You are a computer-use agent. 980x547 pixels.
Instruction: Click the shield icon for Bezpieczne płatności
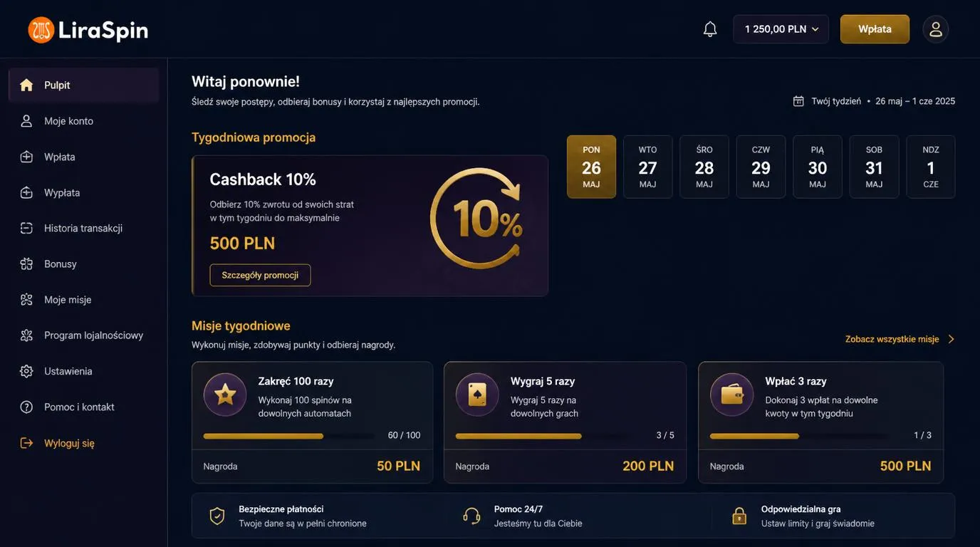pyautogui.click(x=217, y=516)
